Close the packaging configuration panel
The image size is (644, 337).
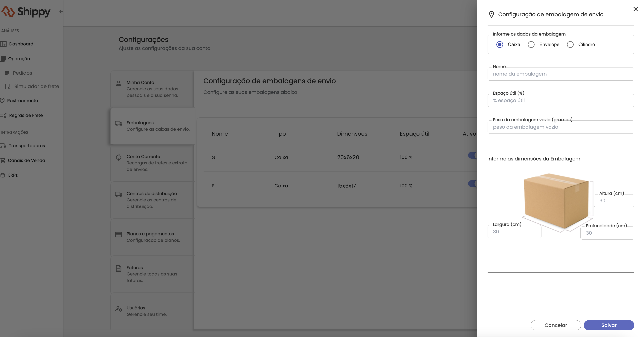(636, 9)
